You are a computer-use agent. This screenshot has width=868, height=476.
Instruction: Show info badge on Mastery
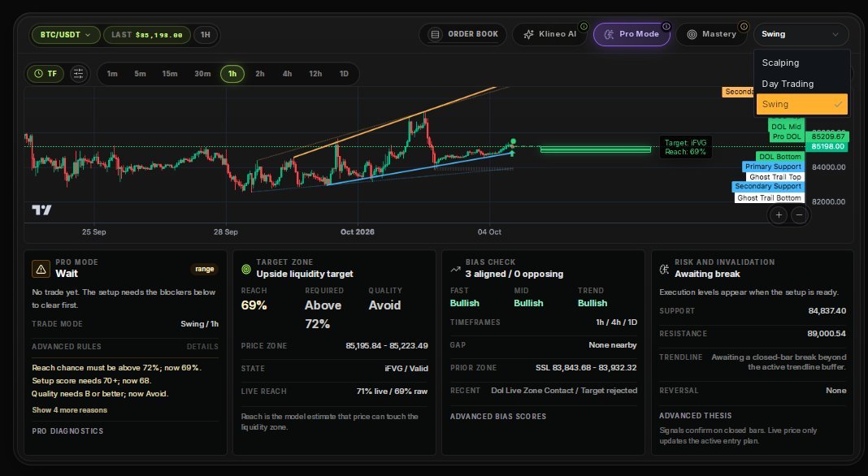(x=744, y=26)
